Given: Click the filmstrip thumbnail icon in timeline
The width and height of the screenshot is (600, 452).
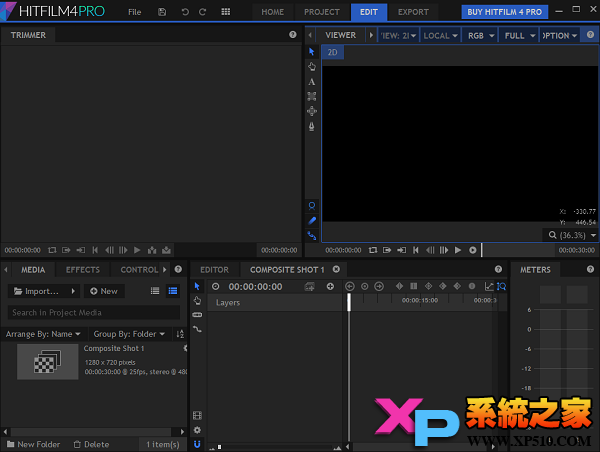Looking at the screenshot, I should pyautogui.click(x=197, y=416).
